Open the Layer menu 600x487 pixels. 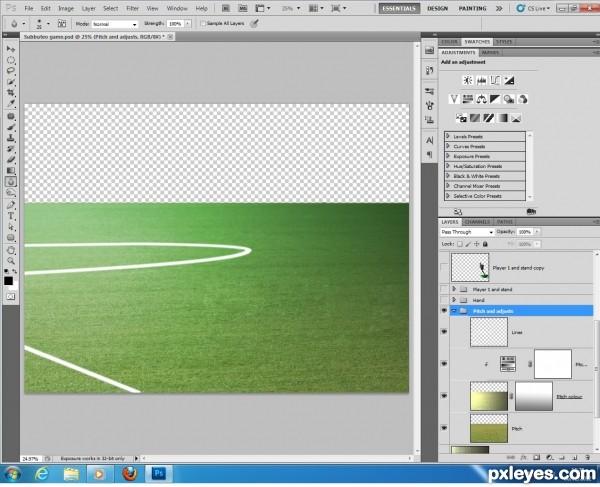(x=88, y=8)
